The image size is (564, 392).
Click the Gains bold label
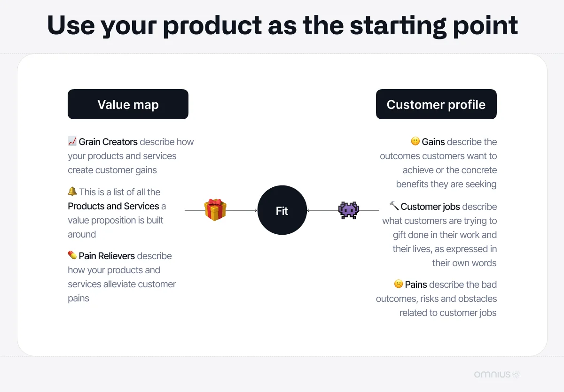tap(433, 142)
